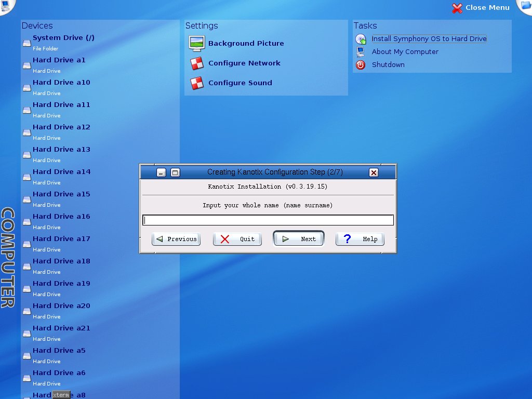Click the Hard Drive a17 drive icon

click(x=27, y=244)
